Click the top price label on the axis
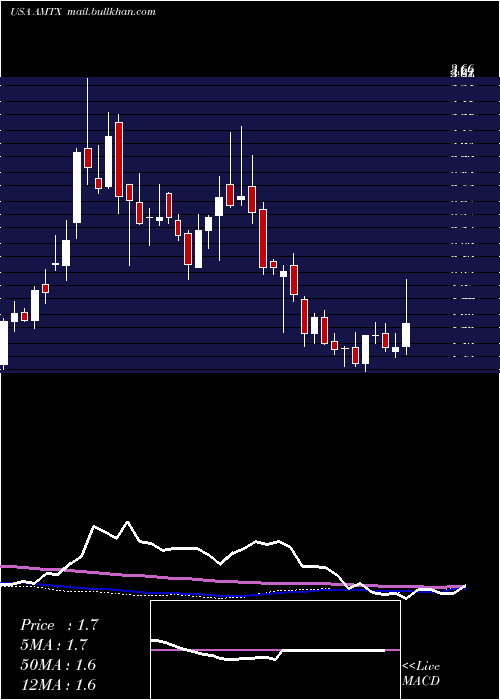This screenshot has height=700, width=500. click(x=462, y=70)
